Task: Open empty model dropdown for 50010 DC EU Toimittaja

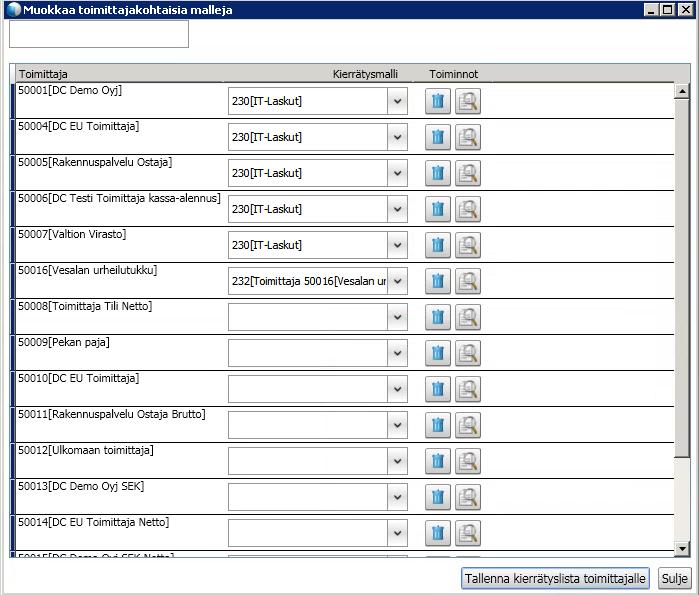Action: (397, 389)
